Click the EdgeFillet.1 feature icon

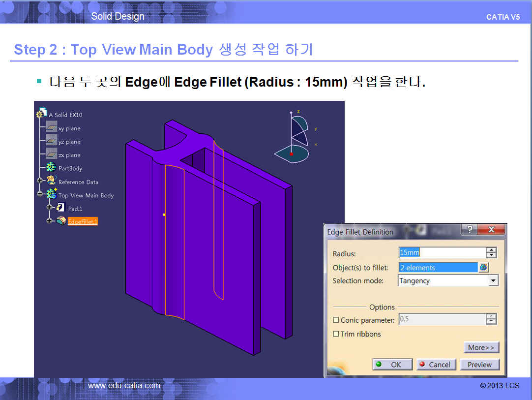tap(61, 221)
